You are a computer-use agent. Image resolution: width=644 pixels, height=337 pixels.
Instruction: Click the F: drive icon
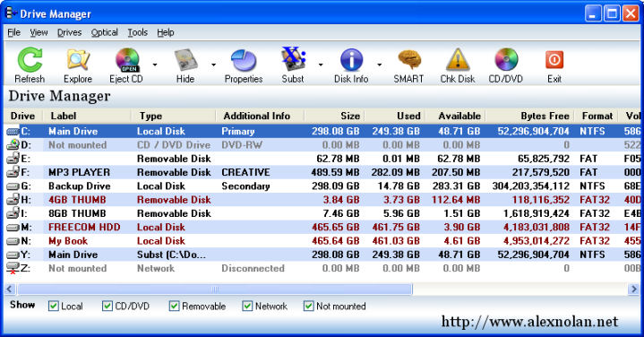pyautogui.click(x=13, y=172)
